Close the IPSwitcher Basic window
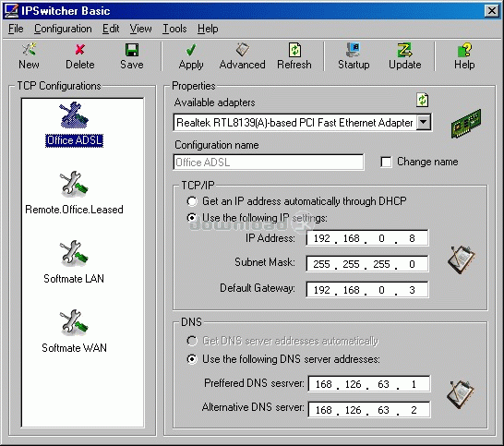Viewport: 504px width, 446px height. (x=492, y=11)
